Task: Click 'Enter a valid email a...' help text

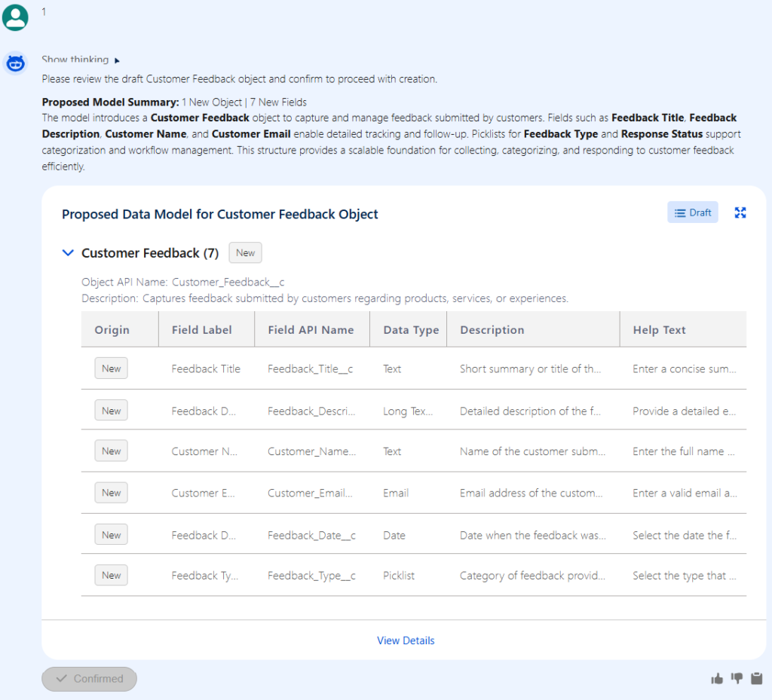Action: tap(685, 493)
